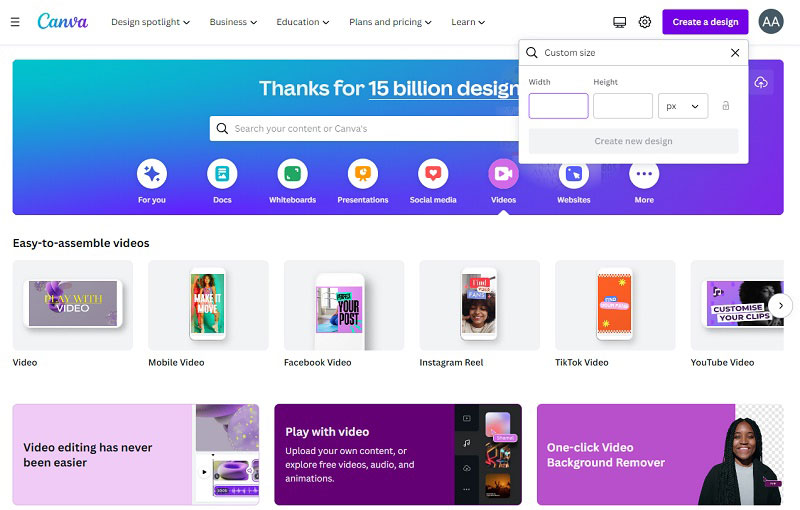This screenshot has width=800, height=510.
Task: Focus the Width input field
Action: pos(558,106)
